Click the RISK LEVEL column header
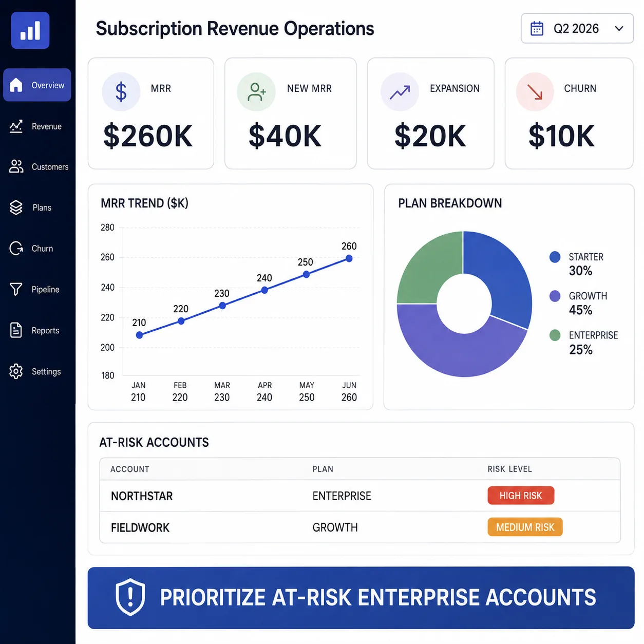The height and width of the screenshot is (644, 644). (509, 469)
